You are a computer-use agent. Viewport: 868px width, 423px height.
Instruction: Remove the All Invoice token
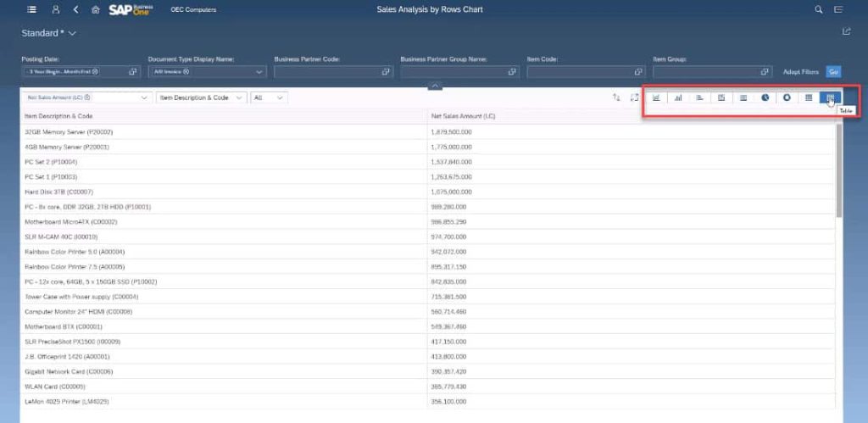pyautogui.click(x=186, y=71)
